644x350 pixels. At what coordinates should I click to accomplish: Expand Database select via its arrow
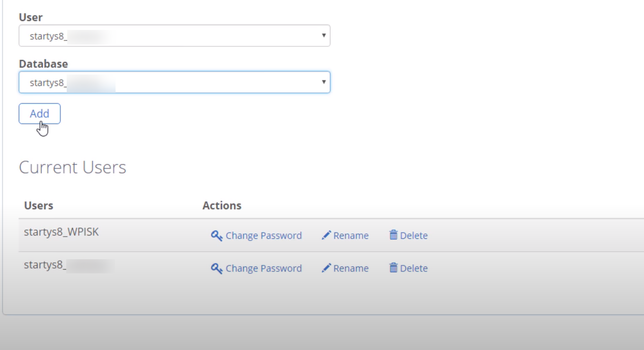(323, 82)
